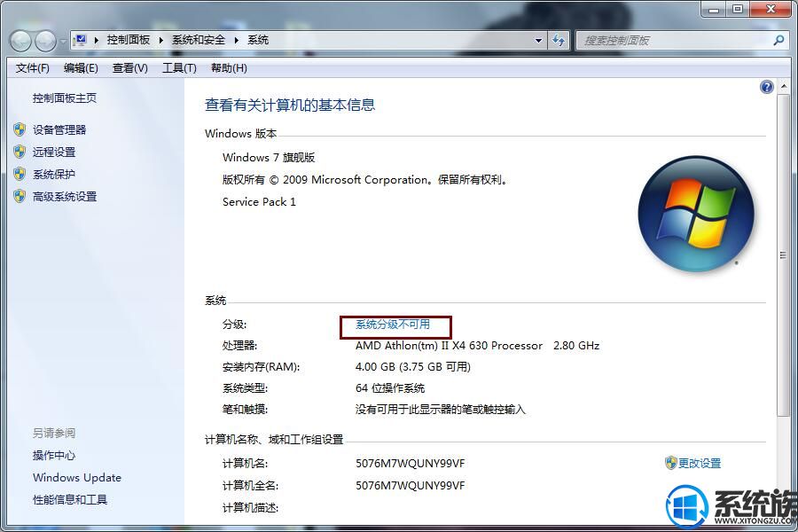Go back with the Back arrow button
This screenshot has width=798, height=532.
[x=21, y=41]
